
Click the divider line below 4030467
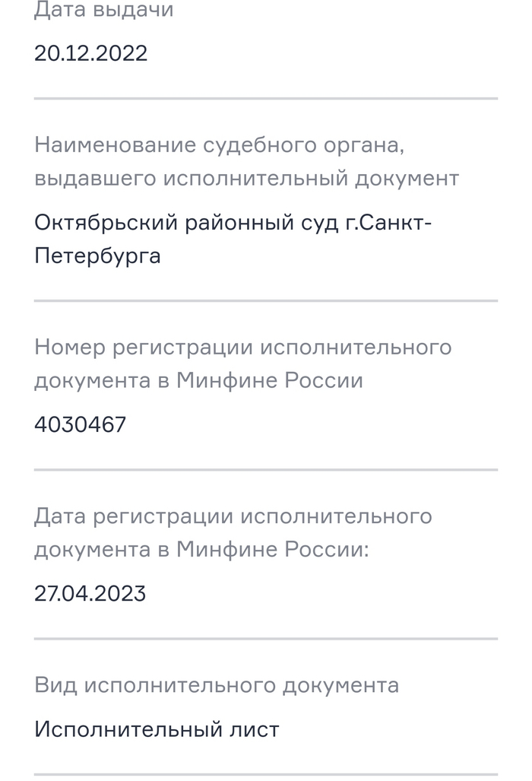click(265, 469)
